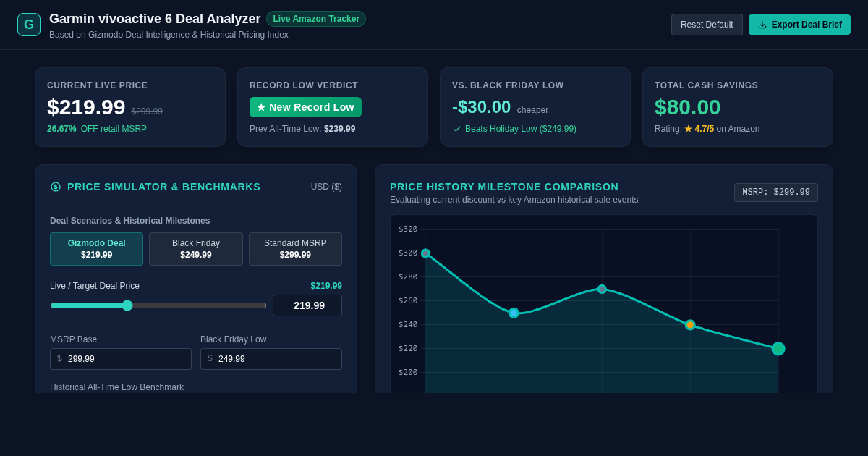Screen dimensions: 868x456
Task: Click the MSRP: $299.99 chart tag
Action: [x=776, y=193]
